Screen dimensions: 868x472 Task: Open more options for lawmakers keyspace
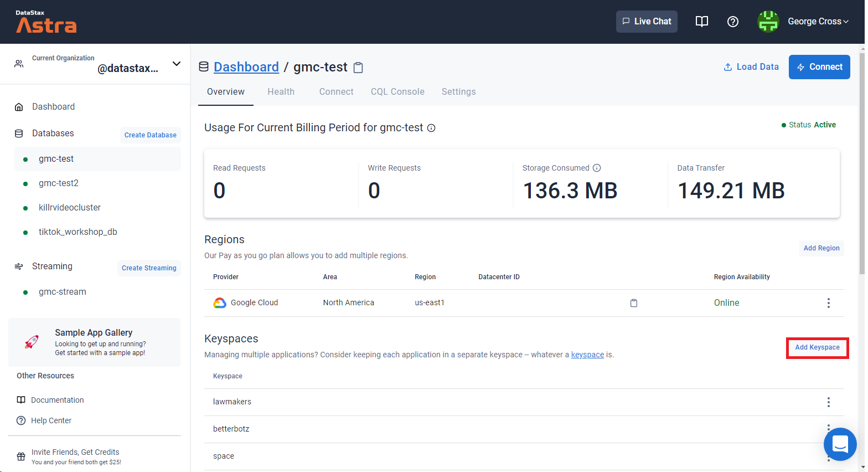point(829,402)
